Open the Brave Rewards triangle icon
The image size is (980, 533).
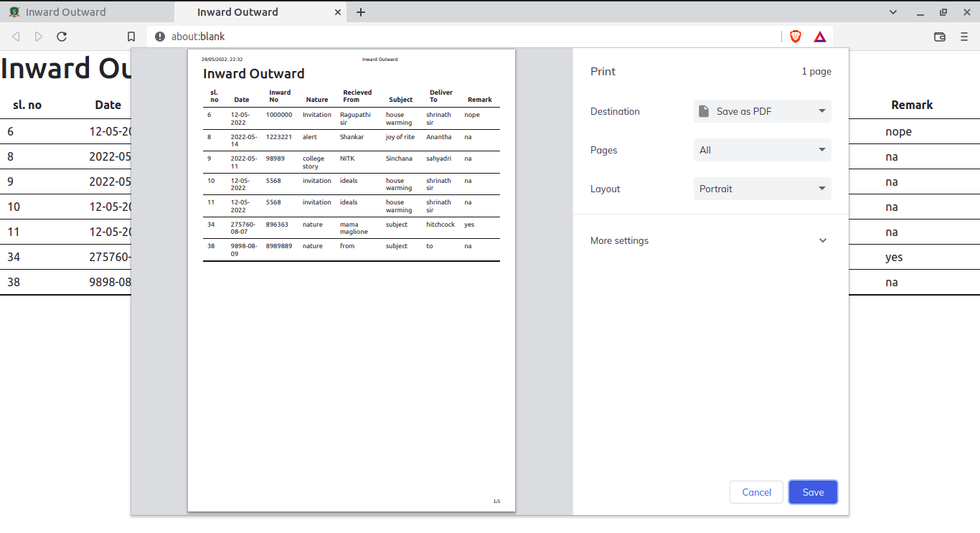click(x=820, y=37)
